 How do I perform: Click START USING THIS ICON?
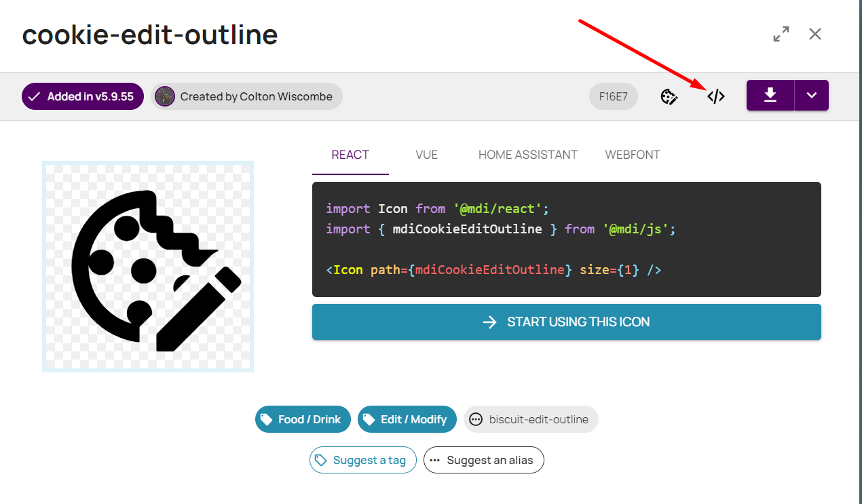[567, 322]
